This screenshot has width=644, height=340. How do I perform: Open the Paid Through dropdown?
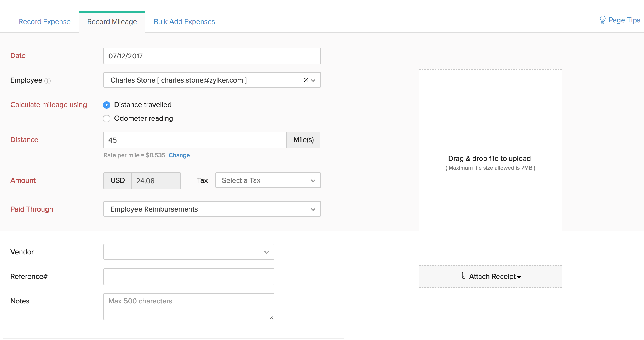click(212, 209)
